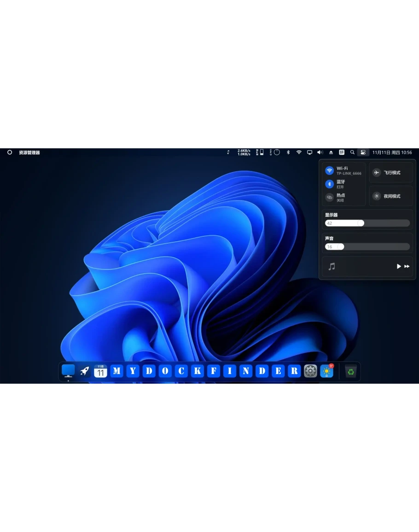Turn on 飞行模式 airplane mode
The image size is (419, 532).
[x=377, y=173]
